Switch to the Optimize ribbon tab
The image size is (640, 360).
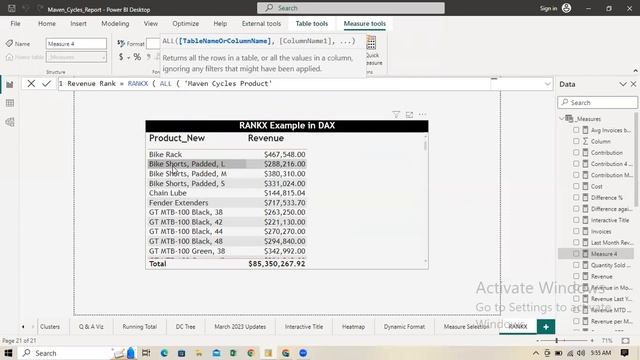(186, 24)
